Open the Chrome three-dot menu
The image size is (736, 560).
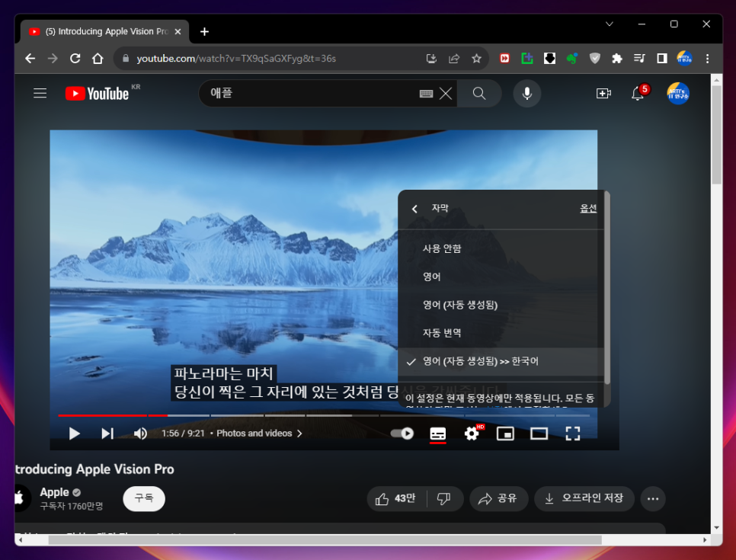pyautogui.click(x=707, y=58)
